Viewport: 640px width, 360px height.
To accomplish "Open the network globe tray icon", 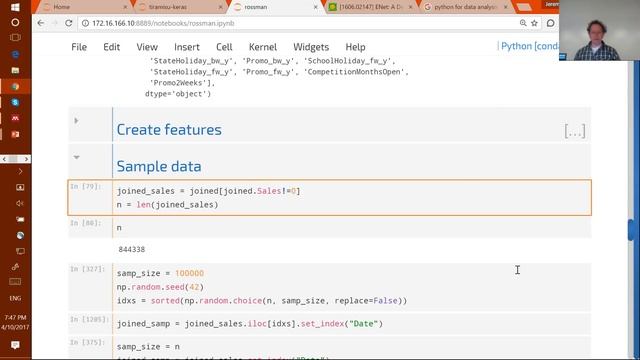I will coord(20,235).
